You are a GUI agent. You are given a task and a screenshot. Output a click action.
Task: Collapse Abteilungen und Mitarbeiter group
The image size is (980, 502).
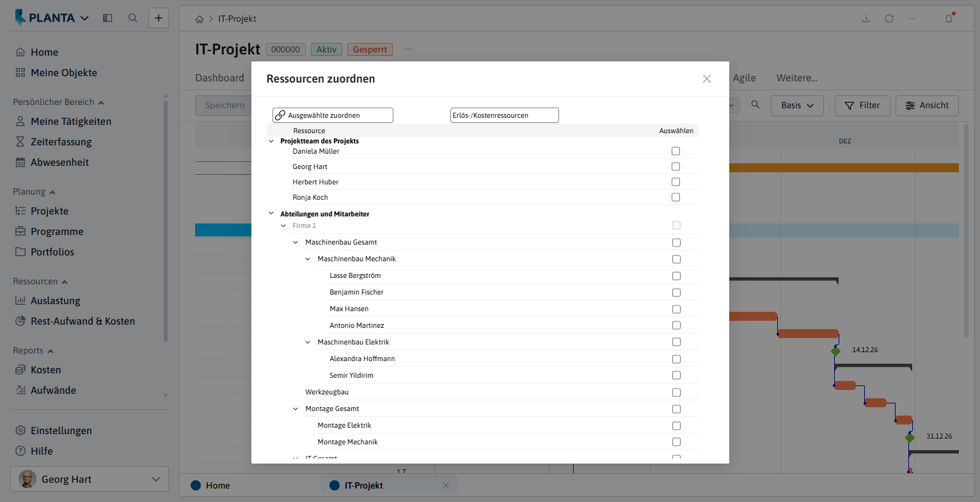coord(271,214)
